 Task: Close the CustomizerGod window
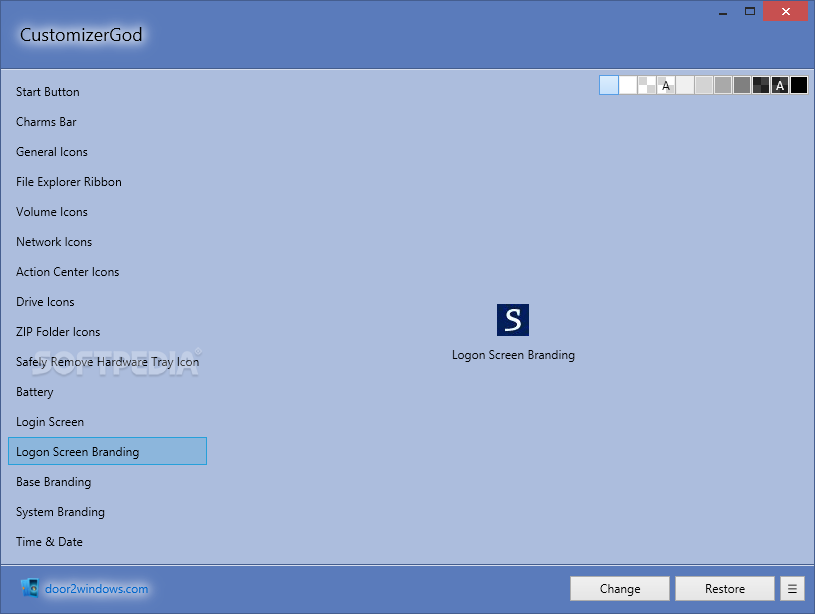tap(785, 11)
